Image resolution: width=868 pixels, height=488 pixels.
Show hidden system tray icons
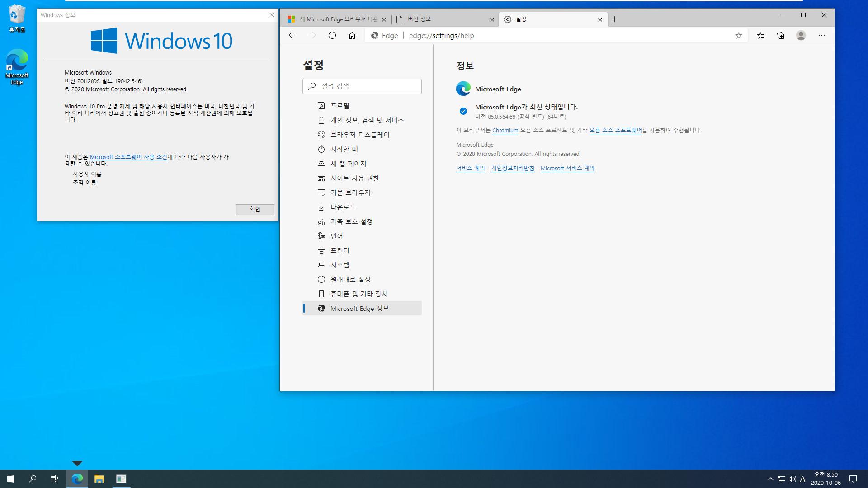(x=771, y=479)
